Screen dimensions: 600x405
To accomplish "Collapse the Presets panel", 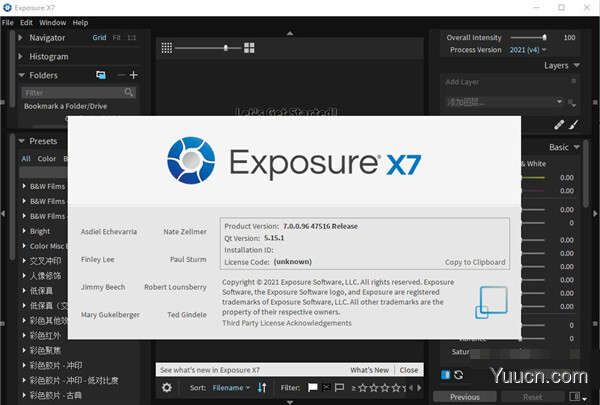I will (21, 141).
